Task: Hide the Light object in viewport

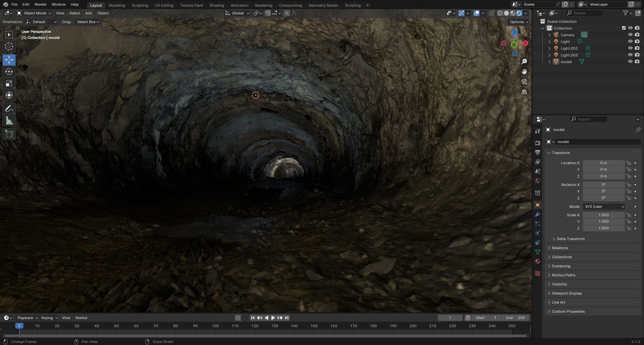Action: coord(630,41)
